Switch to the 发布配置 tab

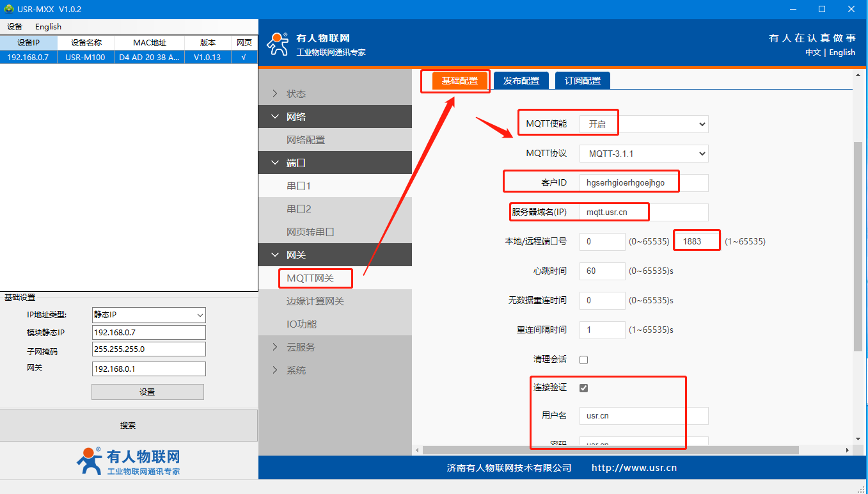521,81
